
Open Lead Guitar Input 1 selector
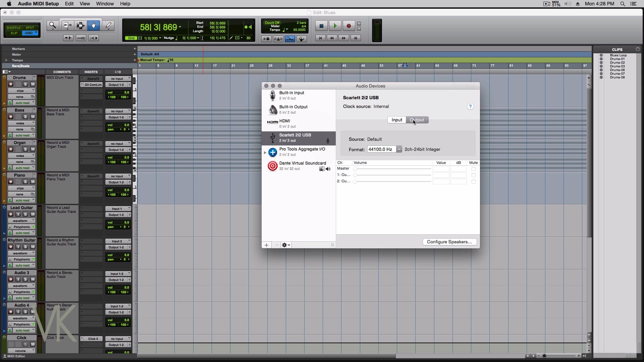(x=118, y=209)
